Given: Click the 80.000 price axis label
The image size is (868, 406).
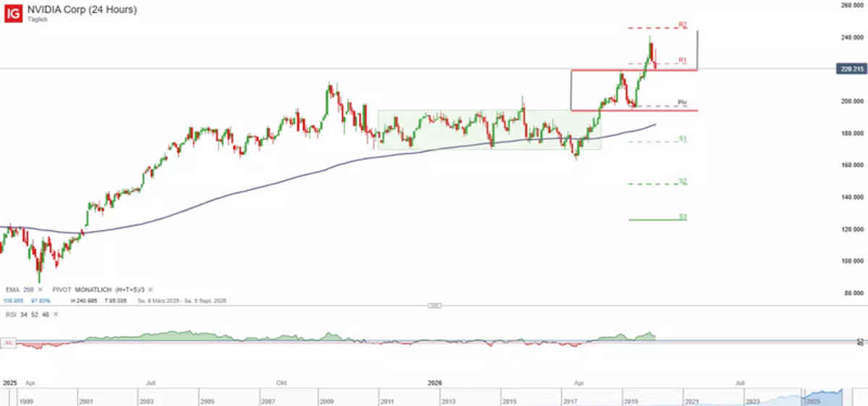Looking at the screenshot, I should 853,293.
